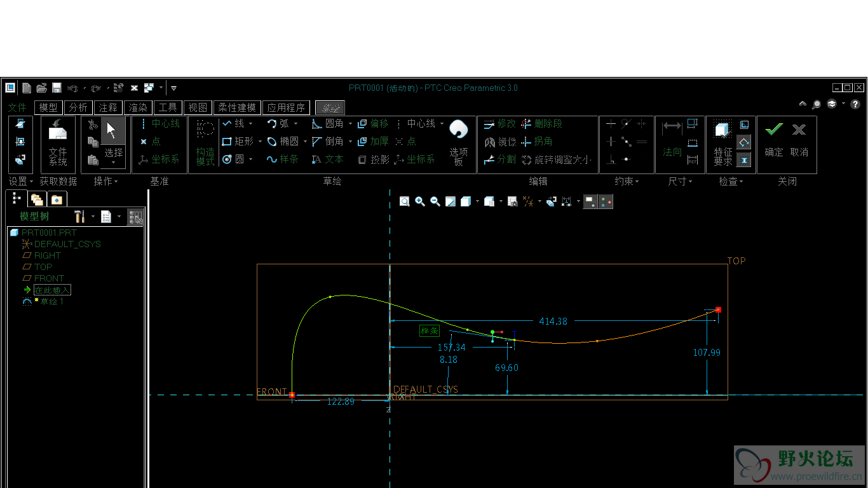Screen dimensions: 868x488
Task: Redo the last sketch action
Action: click(95, 88)
